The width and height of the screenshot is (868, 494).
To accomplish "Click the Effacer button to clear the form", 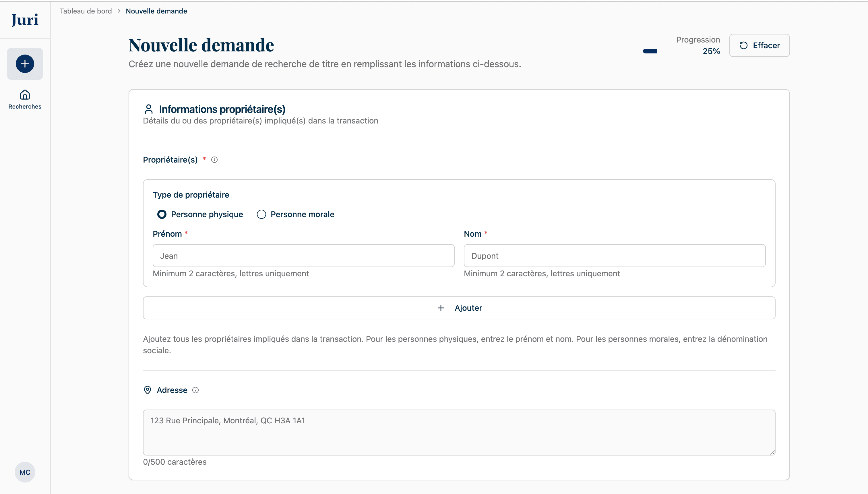I will [x=759, y=45].
